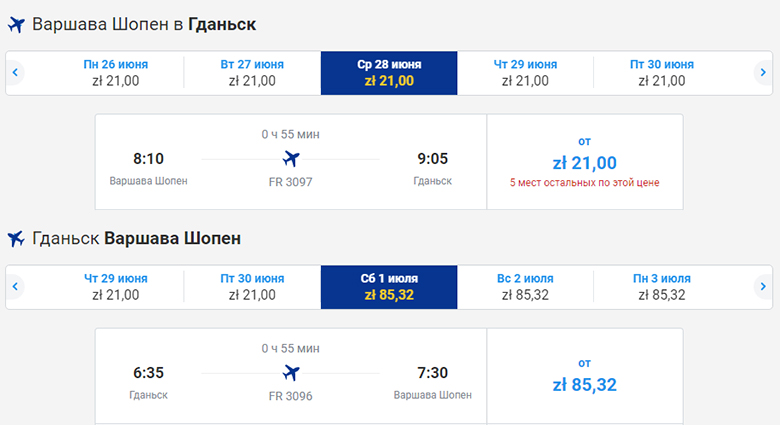Click previous dates arrow for Gdansk–Warsaw flight

click(16, 286)
